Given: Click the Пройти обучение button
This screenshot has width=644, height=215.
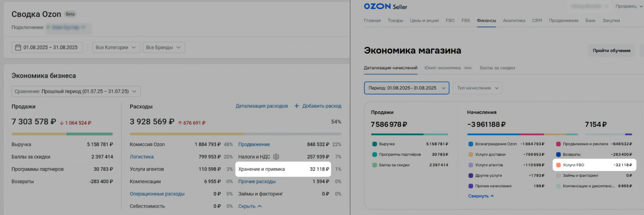Looking at the screenshot, I should click(611, 51).
